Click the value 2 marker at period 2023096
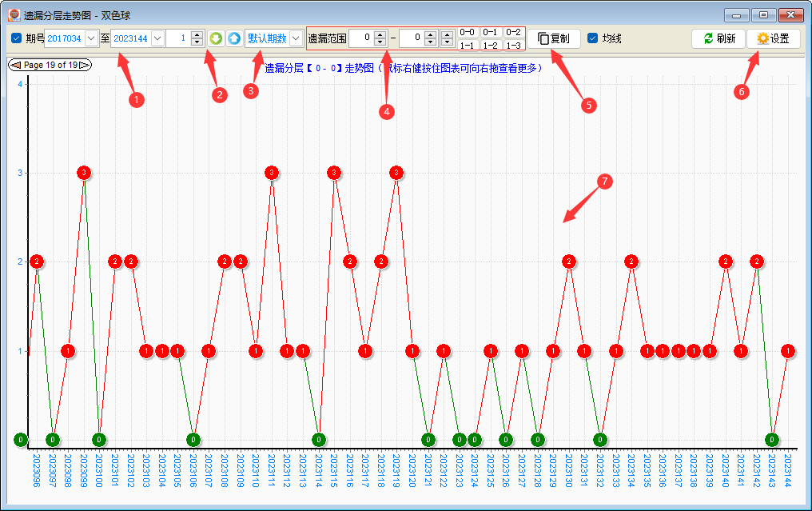 pos(36,261)
